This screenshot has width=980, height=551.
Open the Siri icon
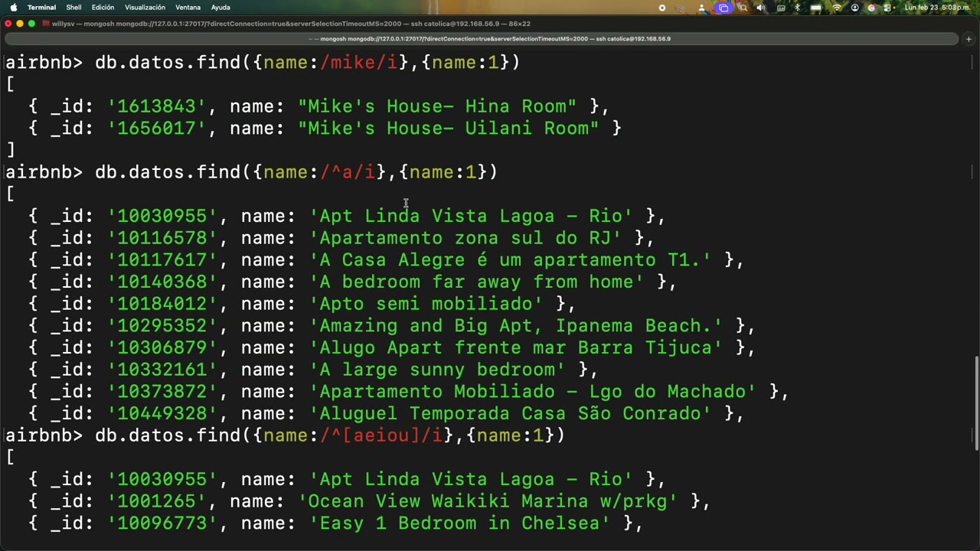click(871, 8)
